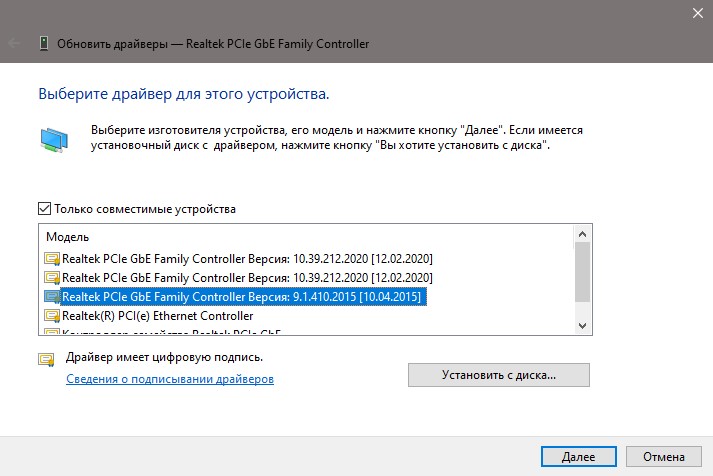The image size is (713, 476).
Task: Click the certificate icon of the selected 9.1.410.2015 driver
Action: 52,297
